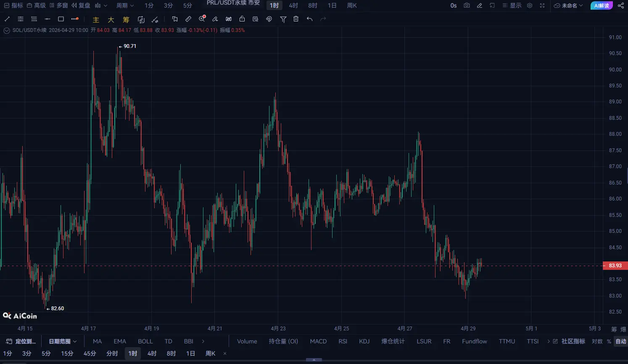Select the trend line drawing tool
This screenshot has height=364, width=628.
[x=7, y=19]
